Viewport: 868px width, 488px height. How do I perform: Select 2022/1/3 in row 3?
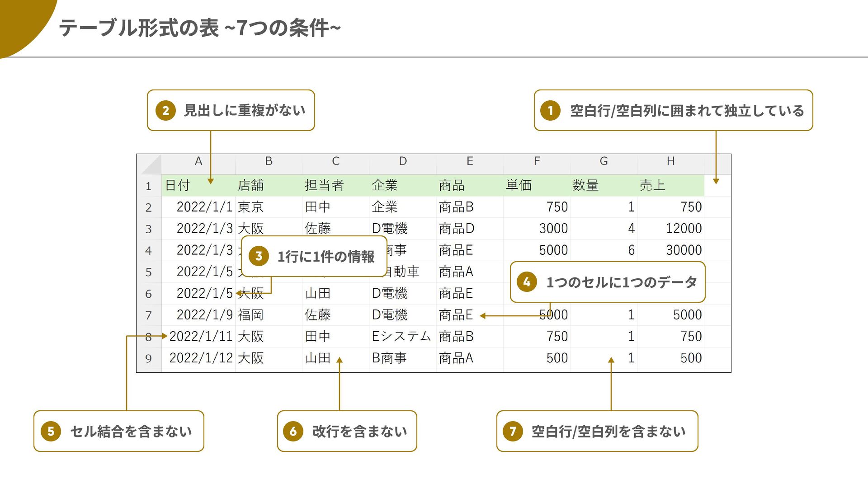coord(198,229)
